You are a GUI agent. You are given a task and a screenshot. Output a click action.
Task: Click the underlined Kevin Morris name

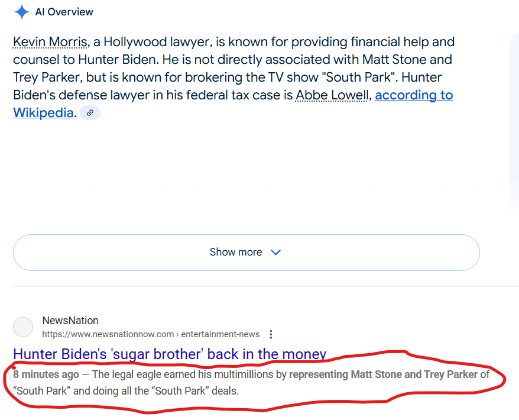coord(50,42)
